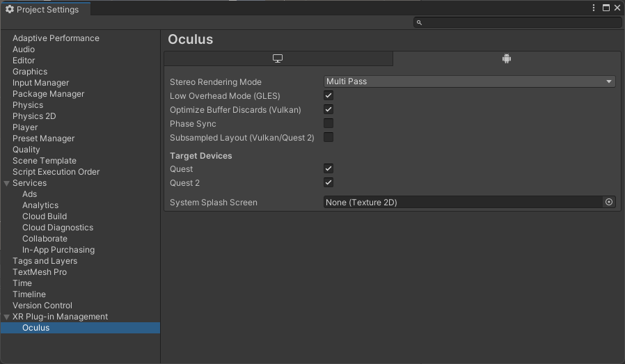Open Adaptive Performance settings
The height and width of the screenshot is (364, 625).
56,38
